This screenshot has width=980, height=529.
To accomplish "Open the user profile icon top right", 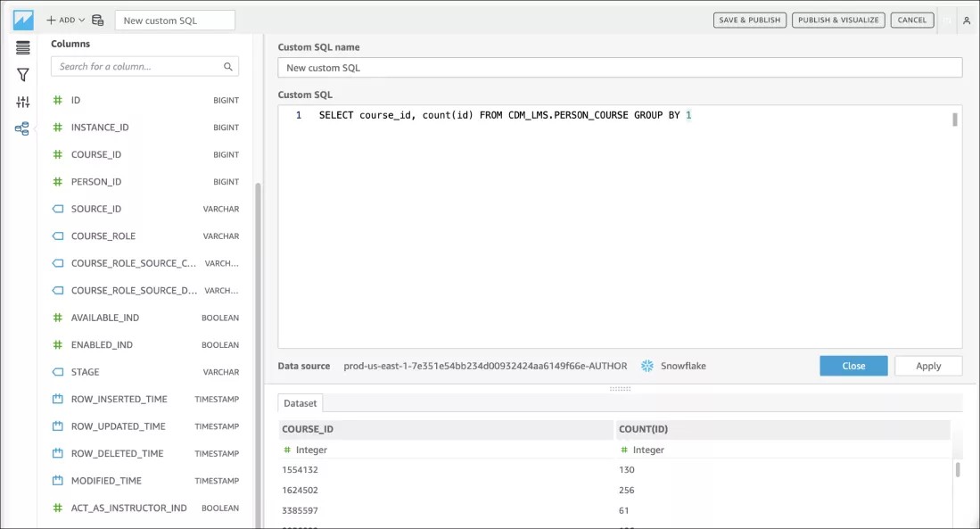I will (968, 19).
